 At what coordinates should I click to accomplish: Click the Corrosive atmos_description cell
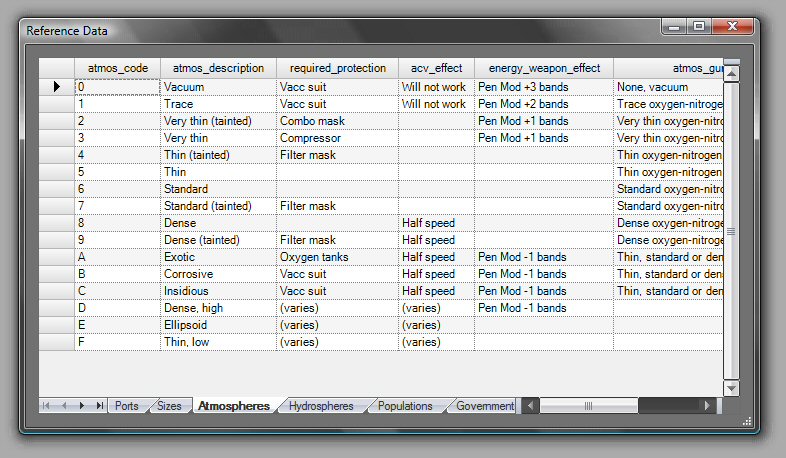pyautogui.click(x=218, y=274)
